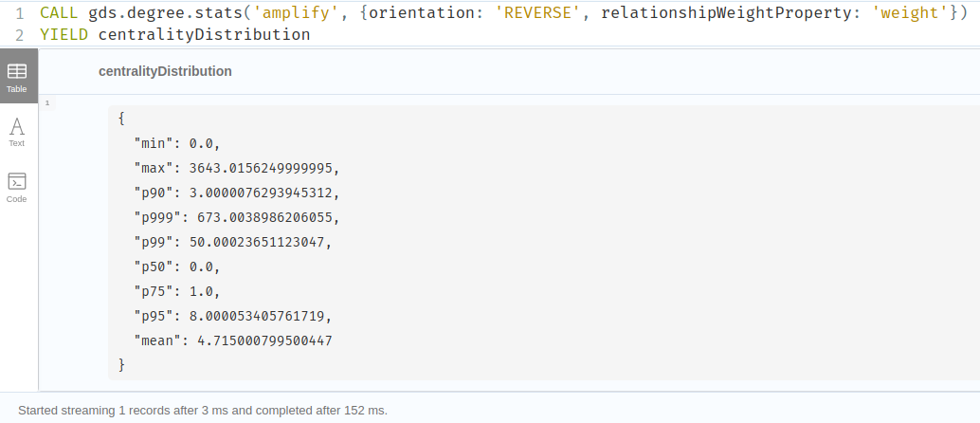Place cursor in the CALL gds.degree.stats line
Image resolution: width=980 pixels, height=423 pixels.
coord(503,12)
